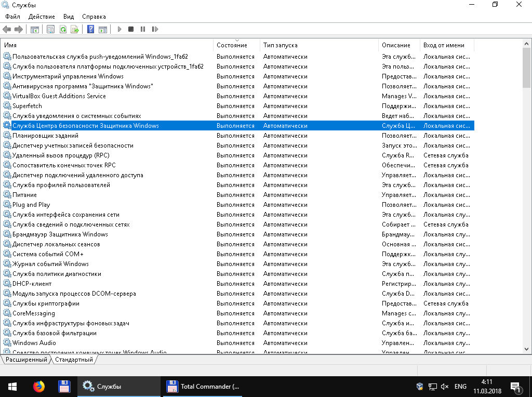Sort by the Имя column header
Image resolution: width=532 pixels, height=397 pixels.
[x=107, y=45]
